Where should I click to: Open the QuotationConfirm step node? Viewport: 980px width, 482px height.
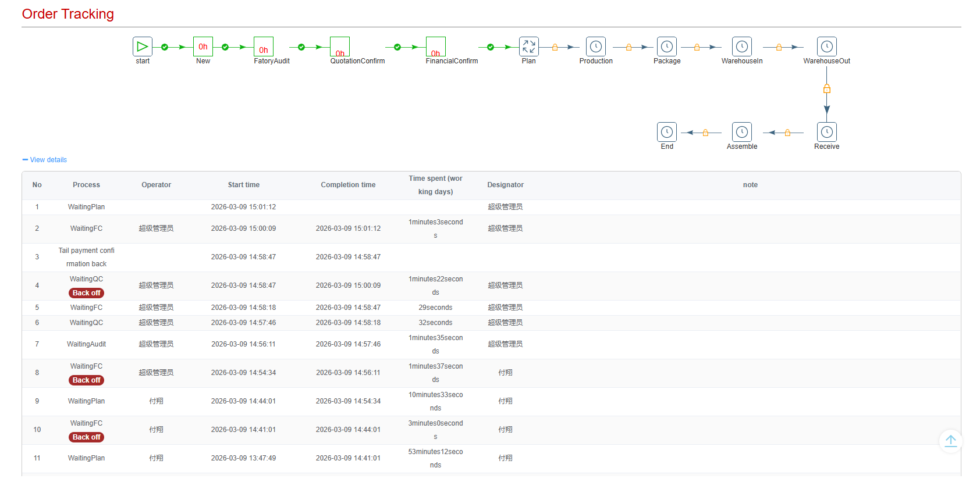pos(340,47)
